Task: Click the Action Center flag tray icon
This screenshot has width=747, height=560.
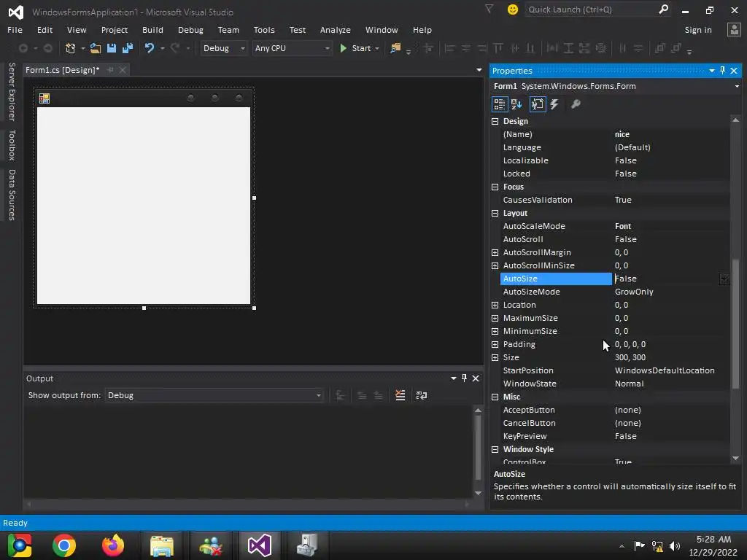Action: [639, 545]
